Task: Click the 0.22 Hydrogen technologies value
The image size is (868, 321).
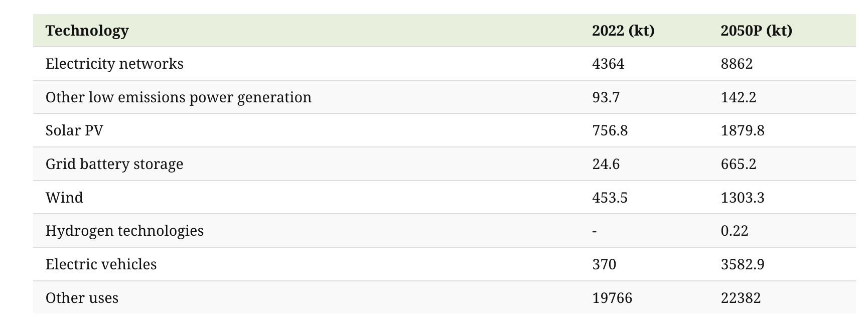Action: (x=735, y=231)
